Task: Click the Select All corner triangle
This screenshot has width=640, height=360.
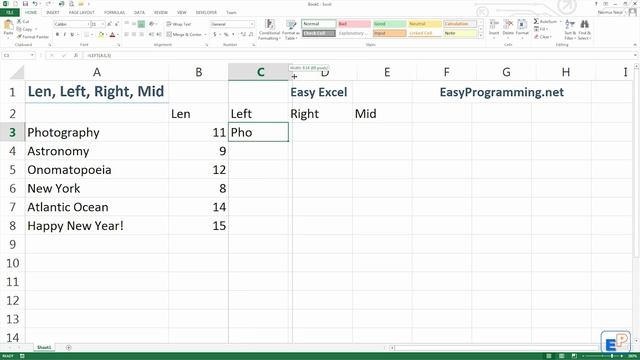Action: (x=17, y=72)
